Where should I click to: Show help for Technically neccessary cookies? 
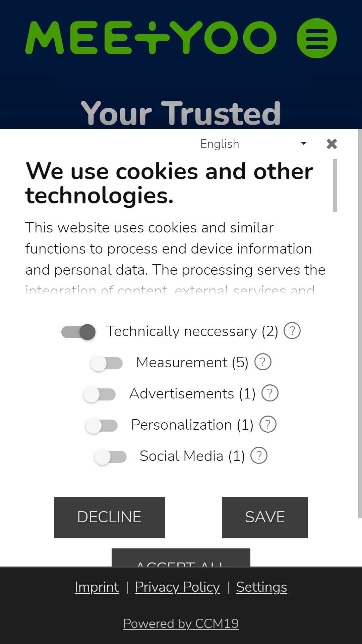[292, 331]
